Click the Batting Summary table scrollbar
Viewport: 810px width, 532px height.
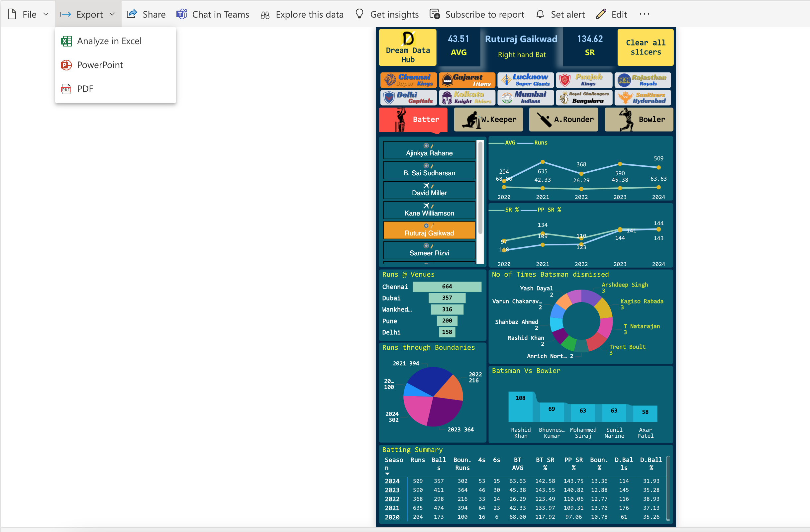(668, 488)
